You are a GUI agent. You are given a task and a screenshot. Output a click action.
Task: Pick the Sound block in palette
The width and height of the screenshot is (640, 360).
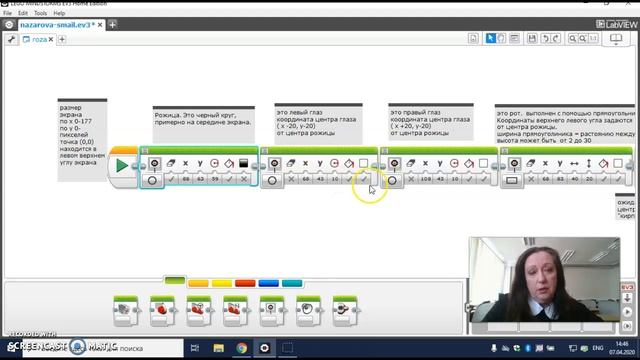pos(309,311)
